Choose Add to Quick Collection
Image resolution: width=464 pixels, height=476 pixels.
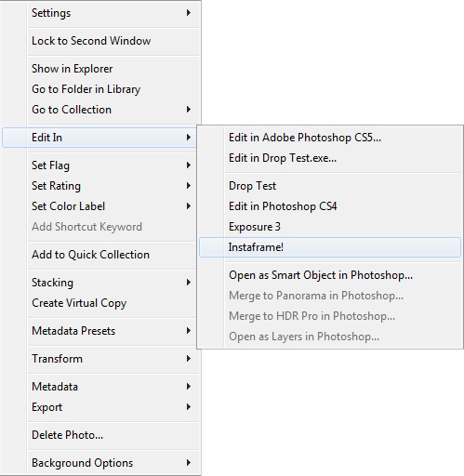coord(100,255)
